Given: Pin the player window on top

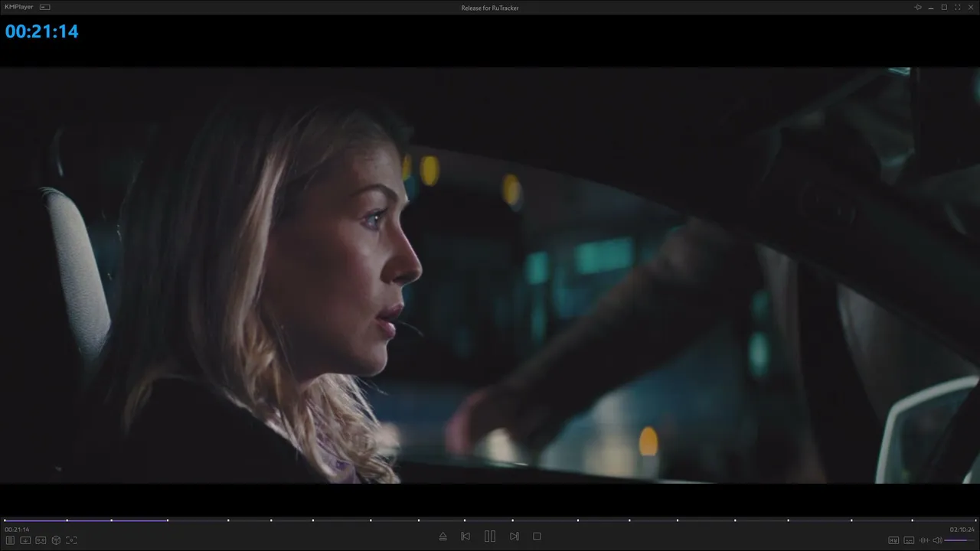Looking at the screenshot, I should tap(918, 7).
